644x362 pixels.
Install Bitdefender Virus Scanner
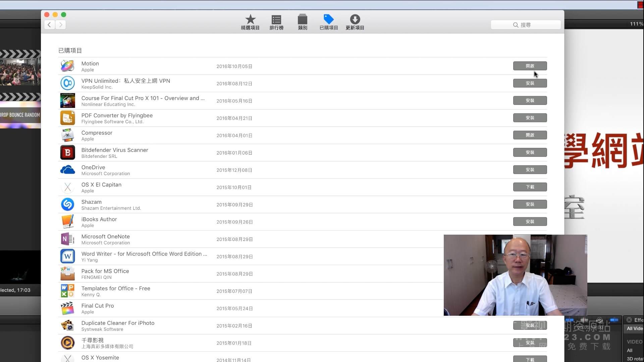530,153
